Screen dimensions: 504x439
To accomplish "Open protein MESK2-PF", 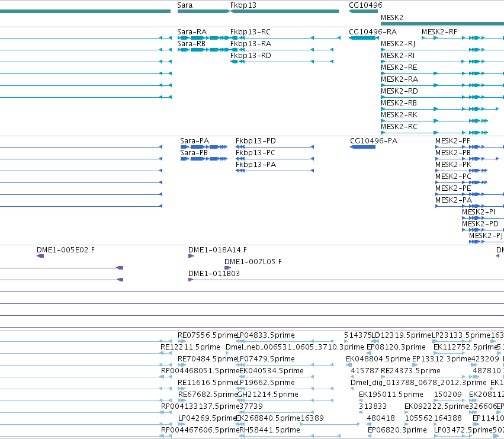I will point(452,141).
